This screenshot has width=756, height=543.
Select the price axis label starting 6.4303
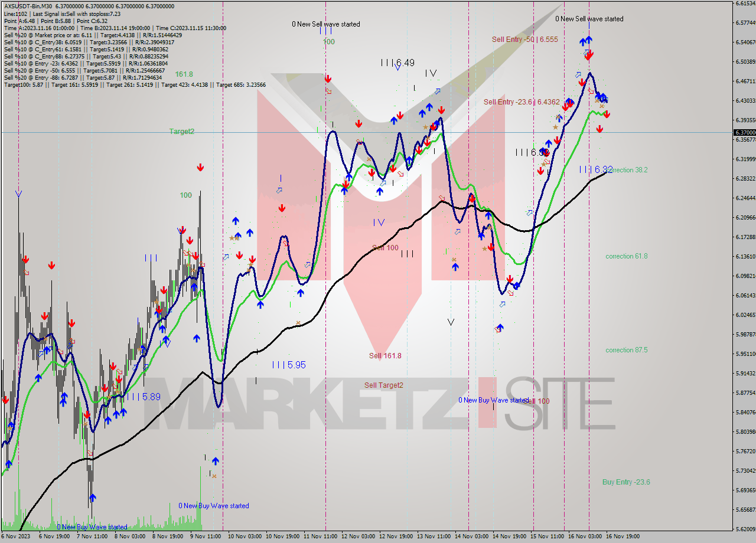point(745,101)
